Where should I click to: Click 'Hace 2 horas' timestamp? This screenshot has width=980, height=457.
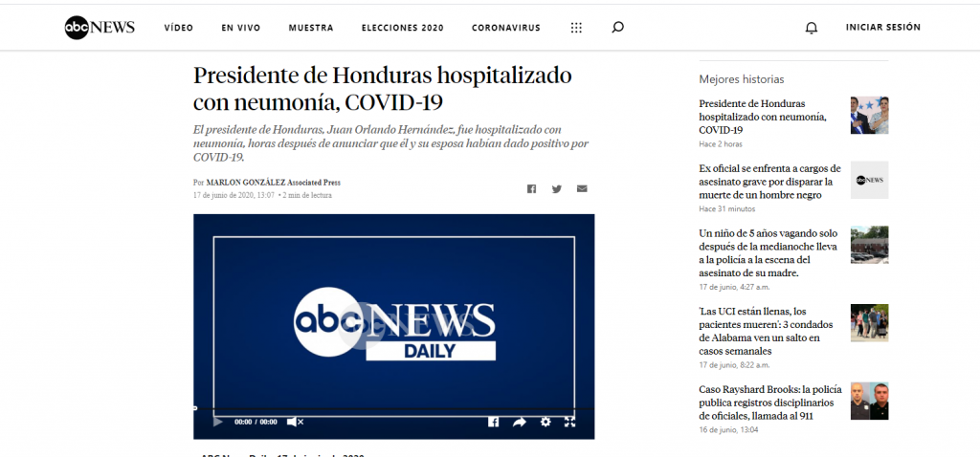pos(721,144)
